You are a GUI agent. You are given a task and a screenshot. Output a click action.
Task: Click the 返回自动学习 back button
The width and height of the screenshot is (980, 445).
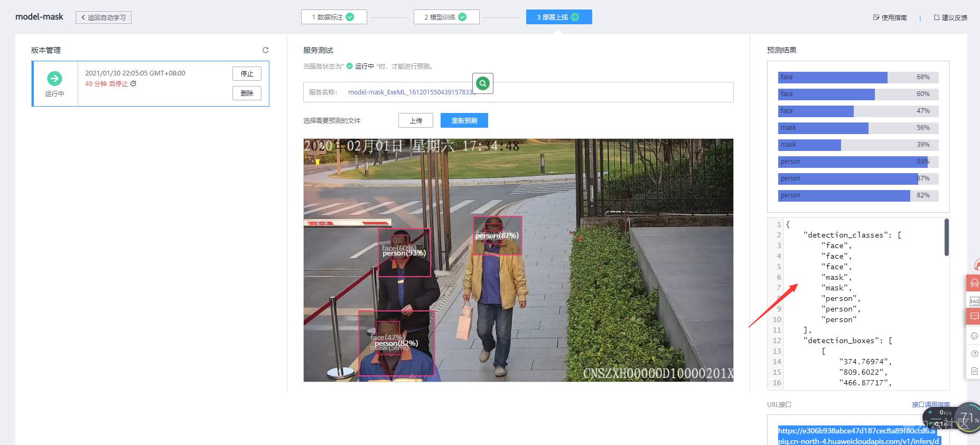click(104, 17)
